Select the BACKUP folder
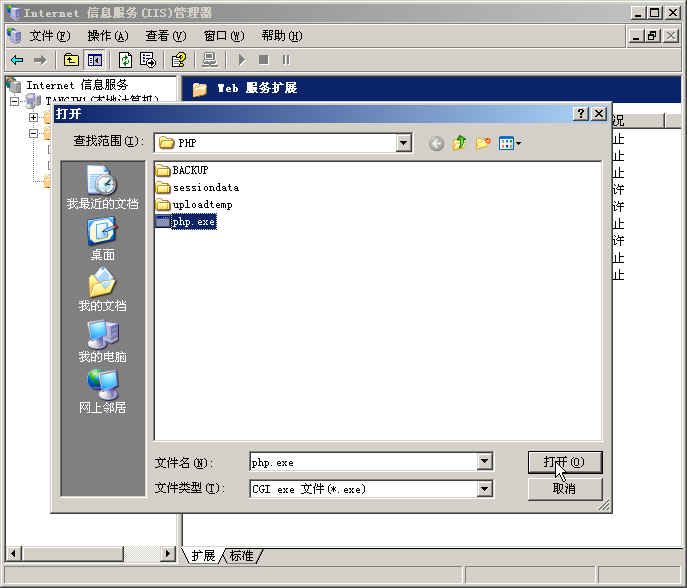Screen dimensions: 687x588 (189, 170)
